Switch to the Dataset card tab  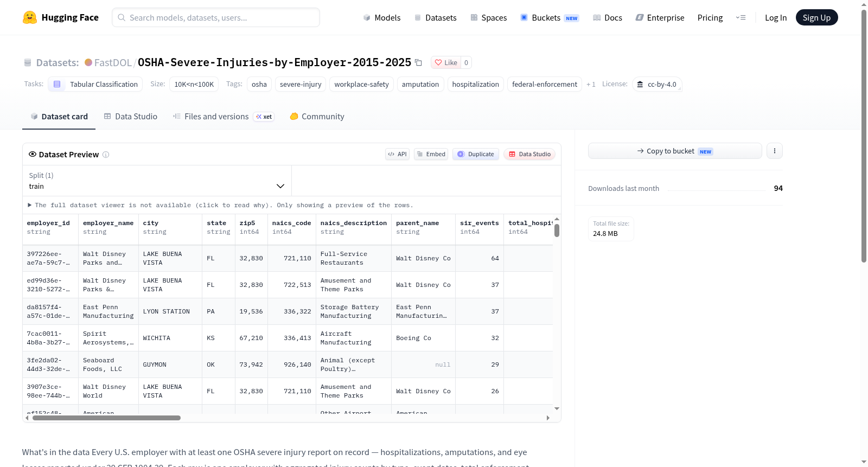coord(59,116)
